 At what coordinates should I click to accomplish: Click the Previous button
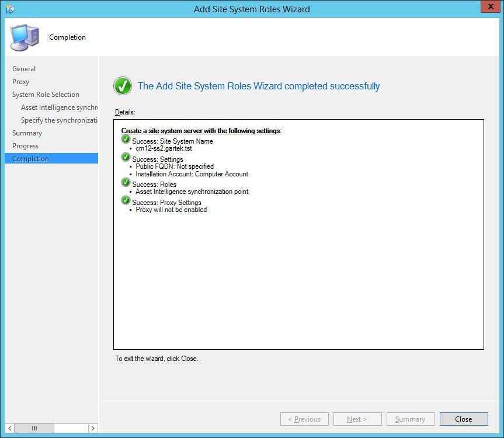pyautogui.click(x=304, y=419)
